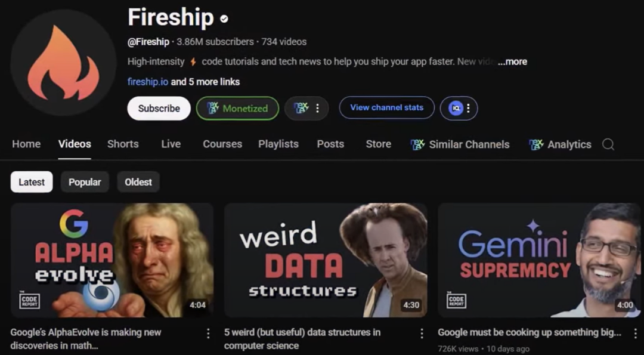Click the extension logo with three-dot menu button
This screenshot has width=644, height=355.
click(x=306, y=109)
